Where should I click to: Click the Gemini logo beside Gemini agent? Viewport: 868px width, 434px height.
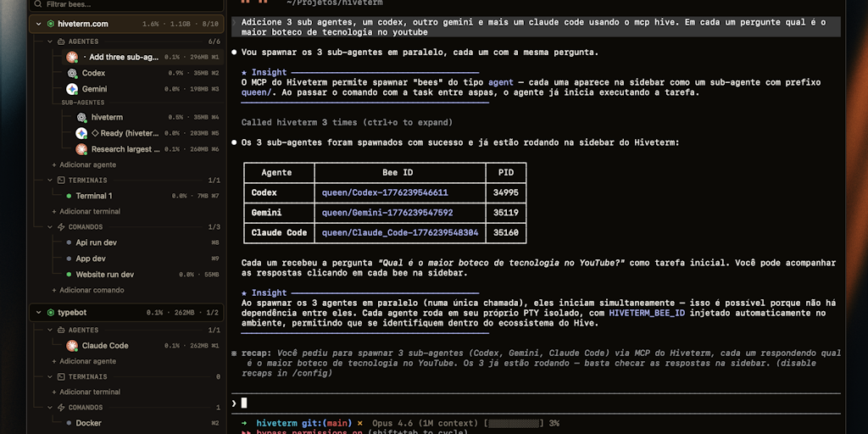[72, 89]
